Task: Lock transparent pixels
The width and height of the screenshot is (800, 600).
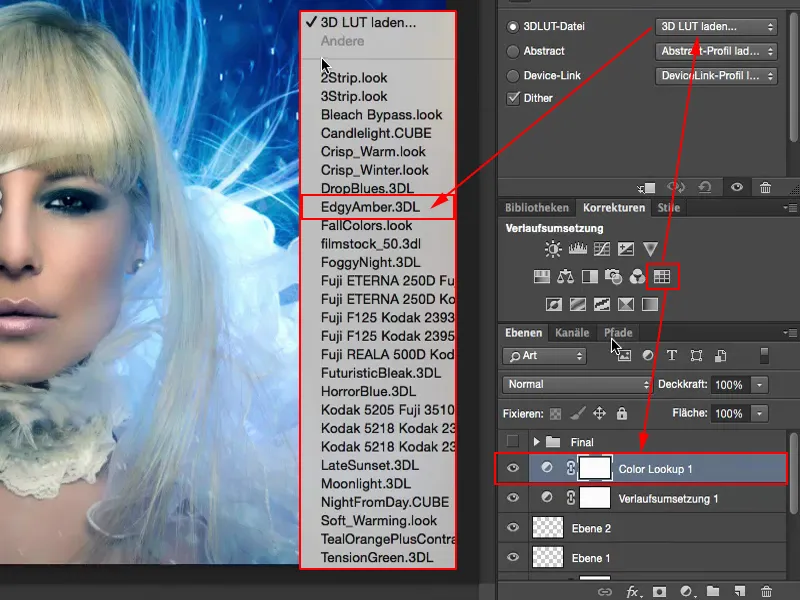Action: [555, 414]
